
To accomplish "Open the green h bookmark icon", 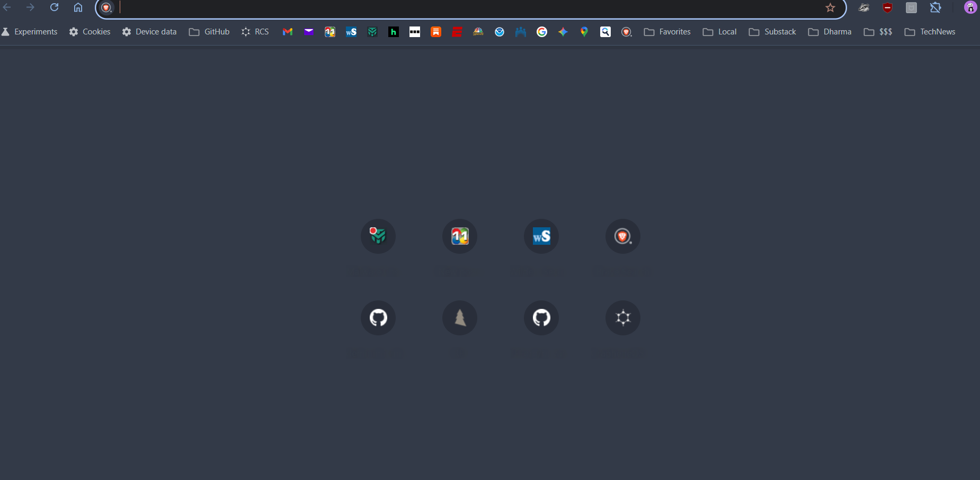I will click(394, 32).
